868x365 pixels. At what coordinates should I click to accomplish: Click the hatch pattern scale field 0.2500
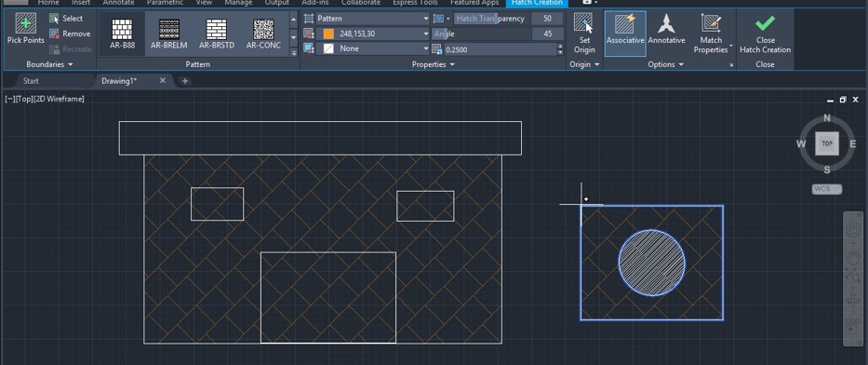(500, 49)
